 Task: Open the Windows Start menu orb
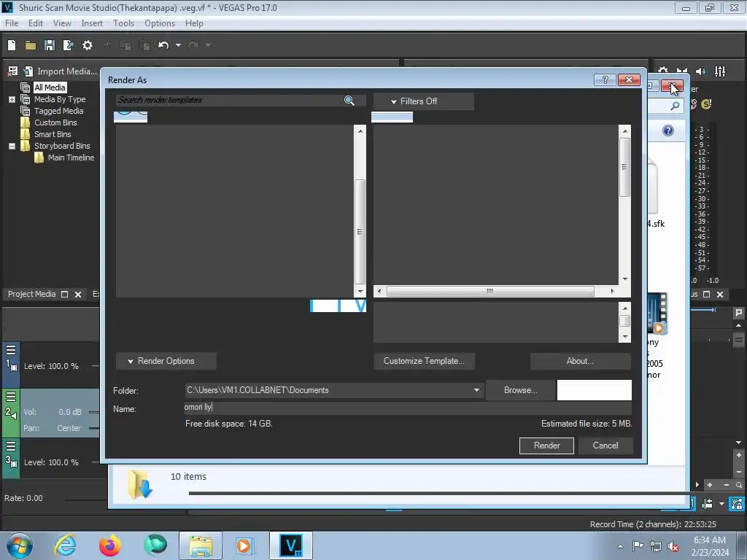coord(20,545)
